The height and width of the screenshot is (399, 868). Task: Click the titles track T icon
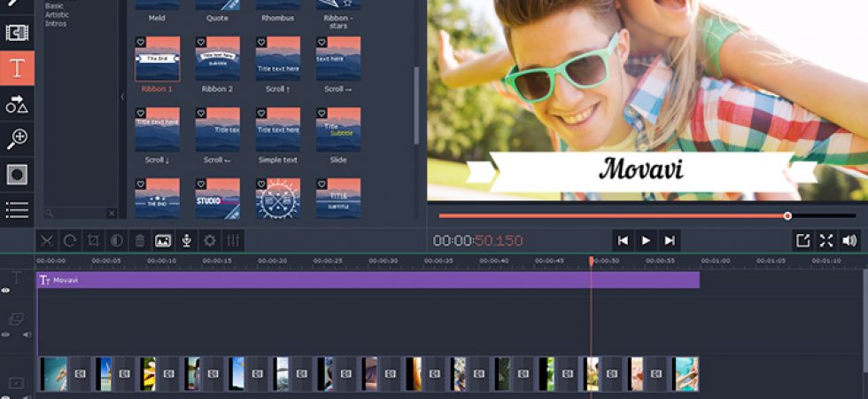coord(17,278)
